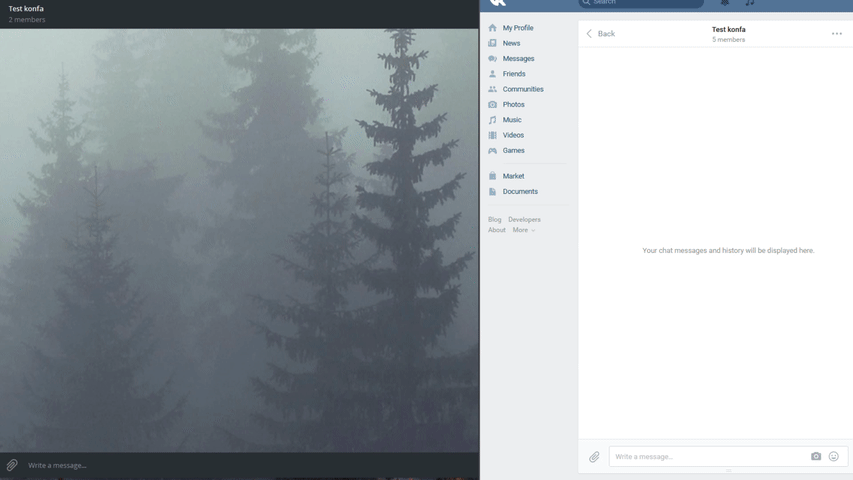Click the person icon beside Friends
This screenshot has height=480, width=853.
492,73
